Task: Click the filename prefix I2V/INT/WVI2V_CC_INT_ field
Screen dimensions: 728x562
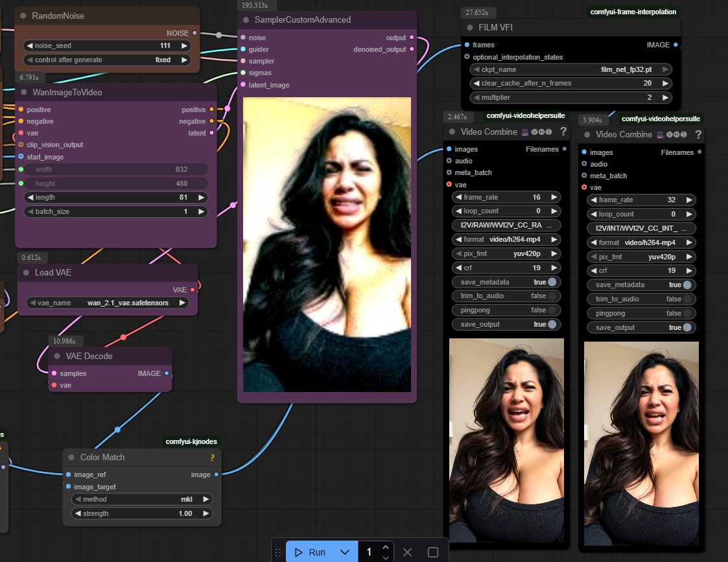Action: 641,228
